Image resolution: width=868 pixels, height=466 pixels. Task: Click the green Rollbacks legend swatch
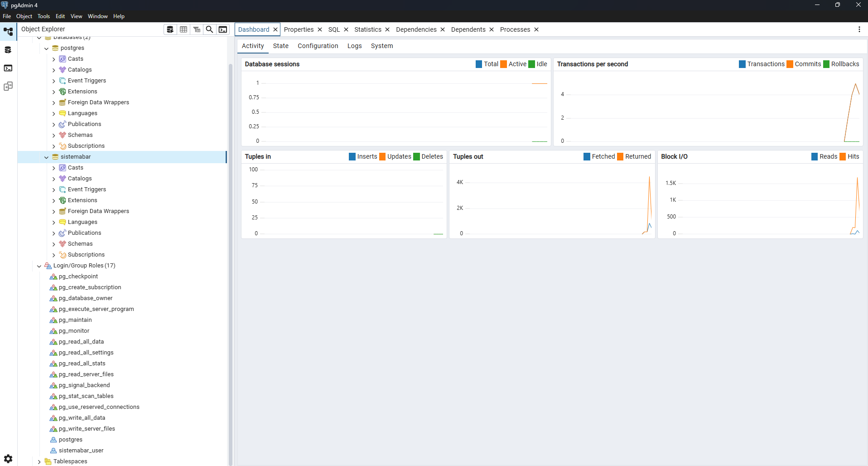point(826,64)
